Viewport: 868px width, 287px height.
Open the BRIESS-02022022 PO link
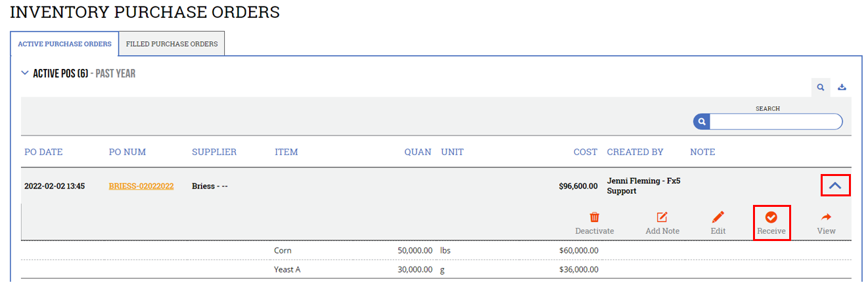coord(141,186)
